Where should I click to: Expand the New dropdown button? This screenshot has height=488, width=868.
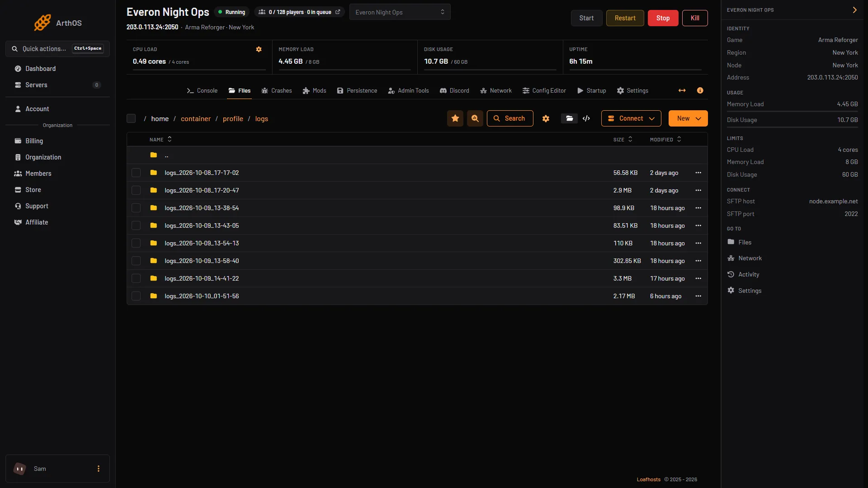688,118
